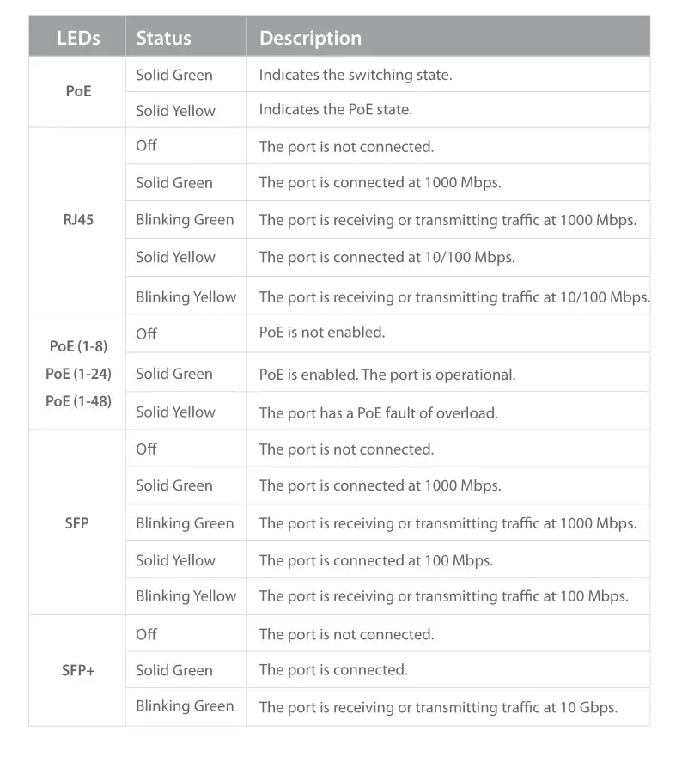Click the 10 Gbps traffic description
Image resolution: width=700 pixels, height=763 pixels.
coord(438,707)
